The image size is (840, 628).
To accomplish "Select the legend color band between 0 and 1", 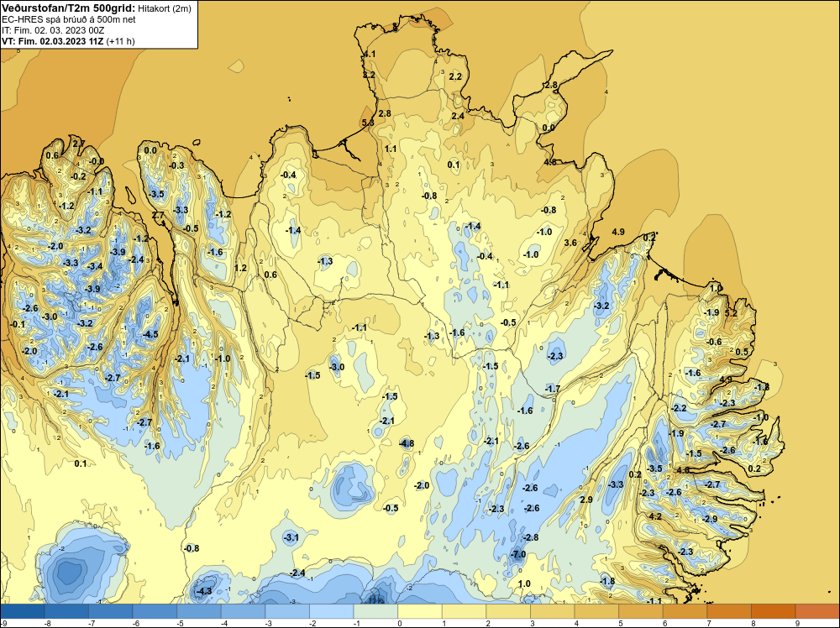I will (419, 611).
